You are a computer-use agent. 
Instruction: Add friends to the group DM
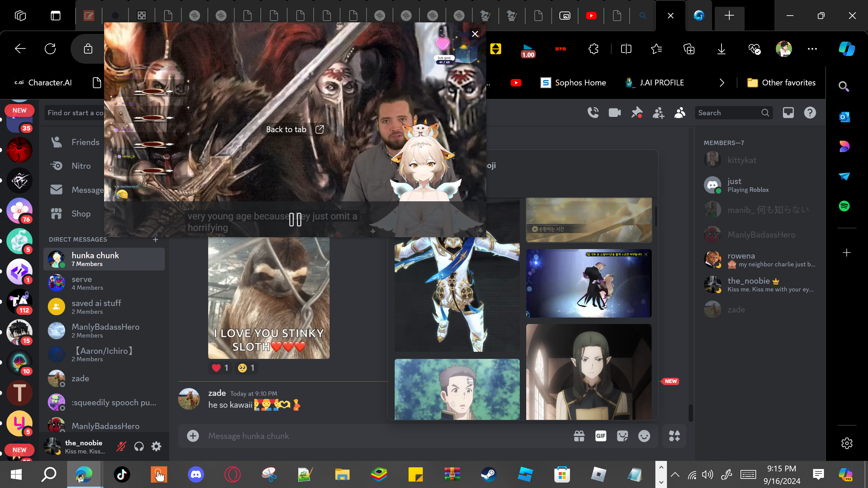(658, 113)
